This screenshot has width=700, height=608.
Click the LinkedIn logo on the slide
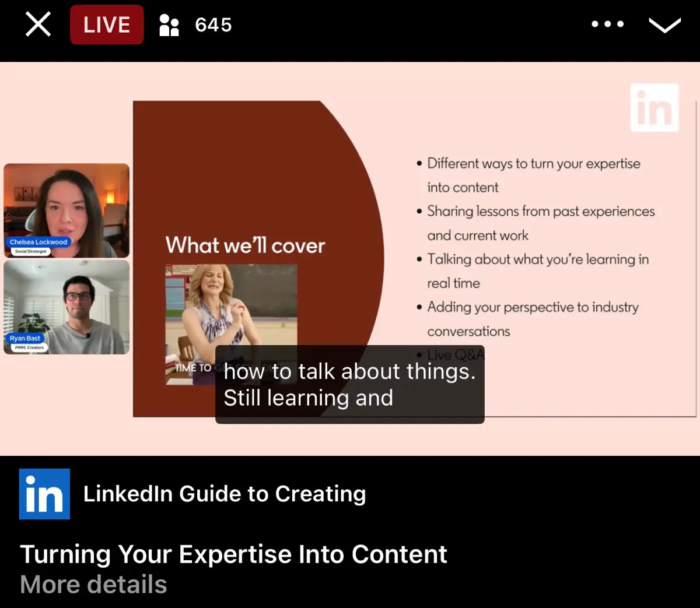point(654,108)
